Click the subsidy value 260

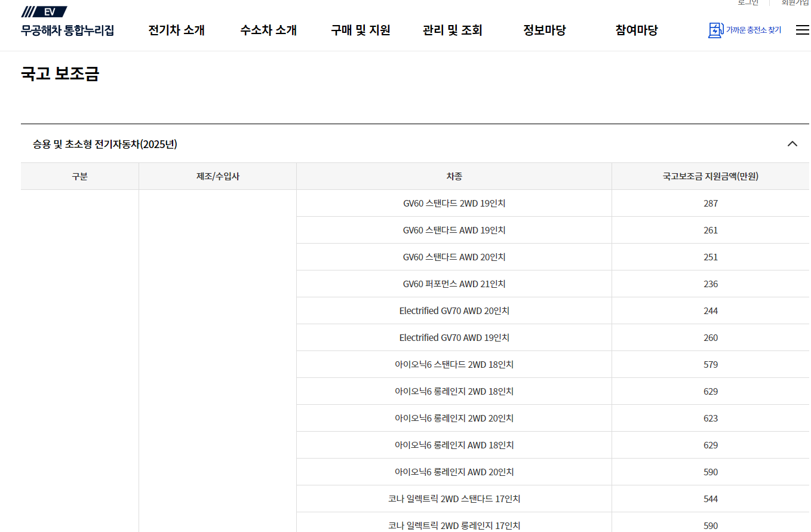[x=711, y=337]
